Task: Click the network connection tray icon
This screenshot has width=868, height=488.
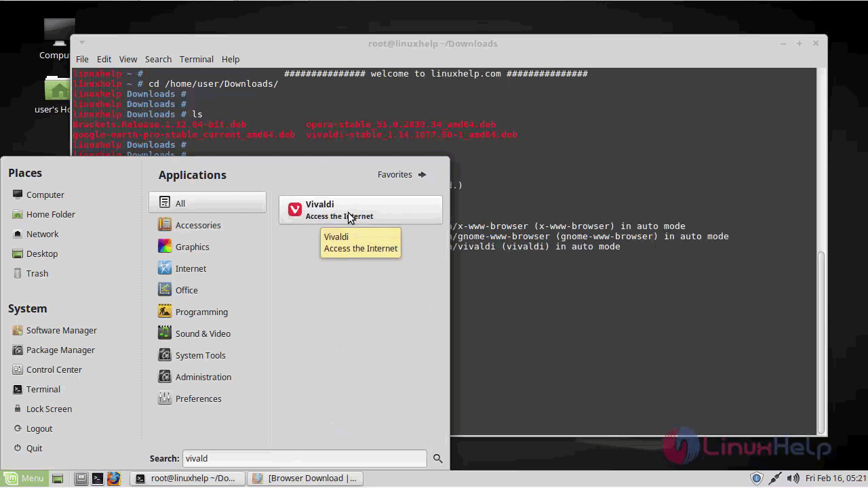Action: coord(775,479)
